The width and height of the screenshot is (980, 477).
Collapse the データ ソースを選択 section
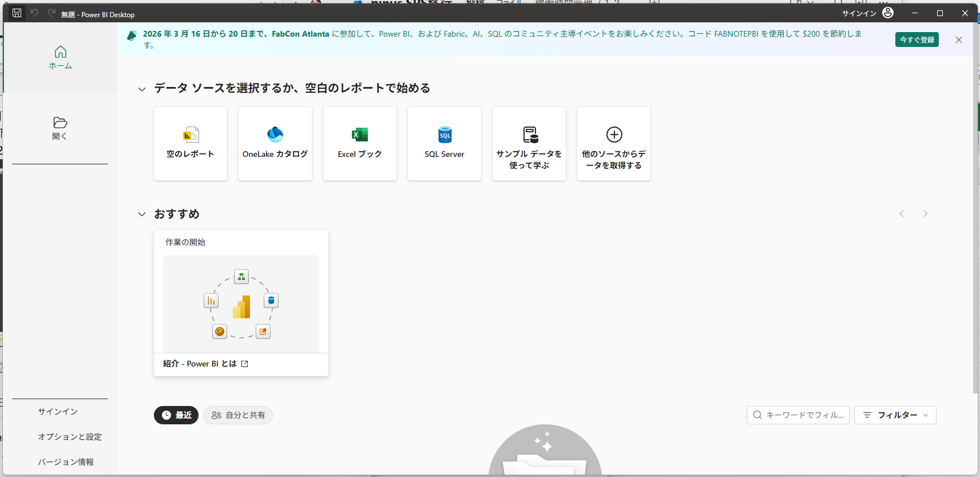(x=142, y=89)
